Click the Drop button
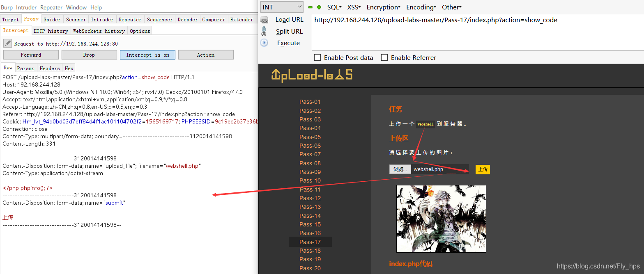 [89, 55]
